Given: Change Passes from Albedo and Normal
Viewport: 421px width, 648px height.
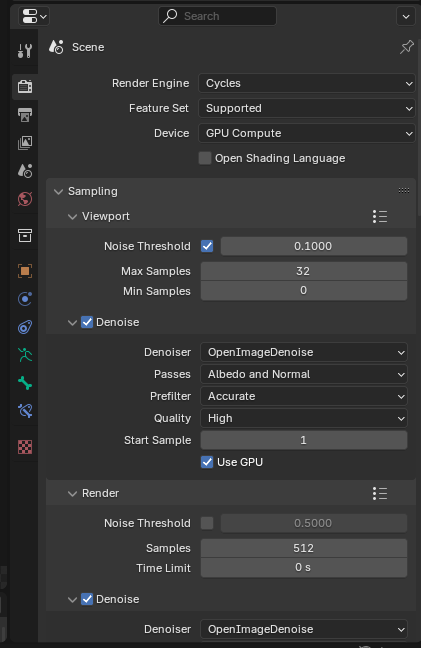Looking at the screenshot, I should [304, 374].
